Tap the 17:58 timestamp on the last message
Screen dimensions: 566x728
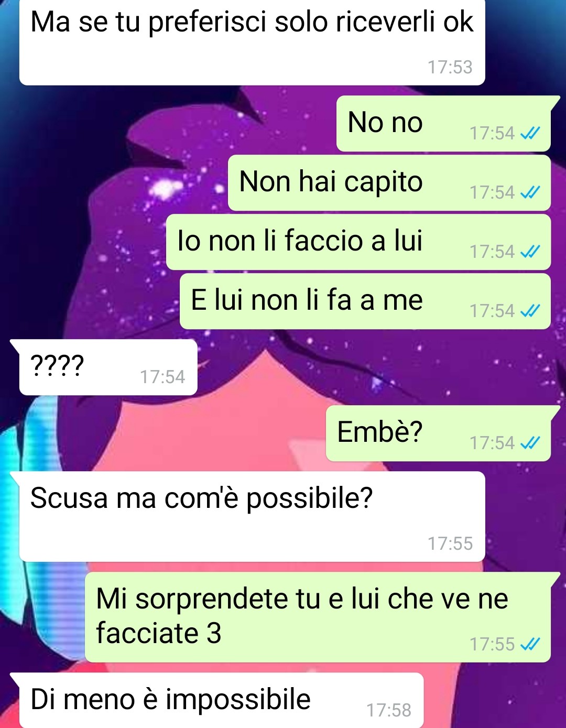(x=388, y=710)
